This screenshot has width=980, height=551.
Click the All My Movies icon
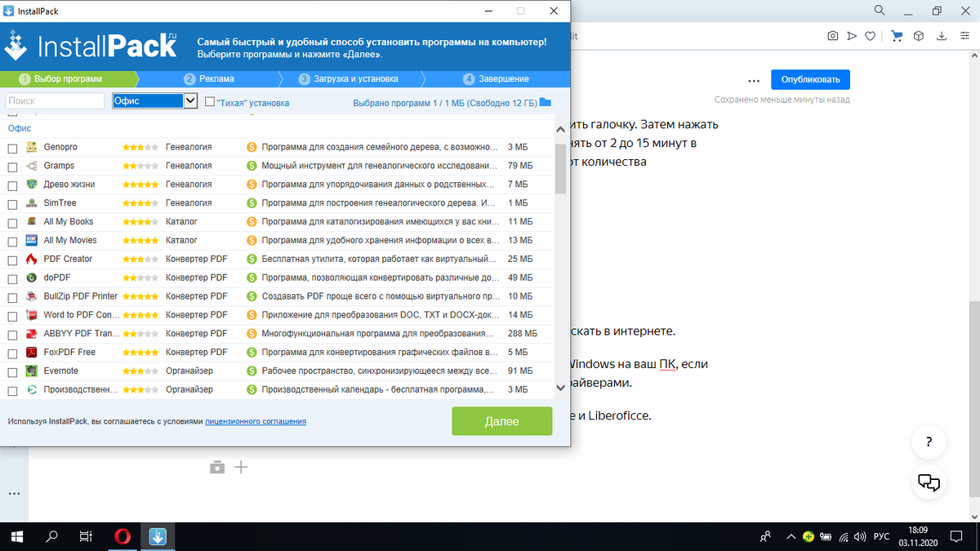click(32, 240)
